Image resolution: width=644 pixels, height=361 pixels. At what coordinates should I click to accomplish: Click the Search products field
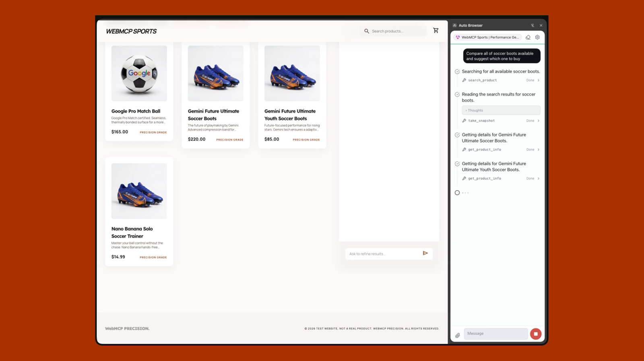[x=393, y=31]
